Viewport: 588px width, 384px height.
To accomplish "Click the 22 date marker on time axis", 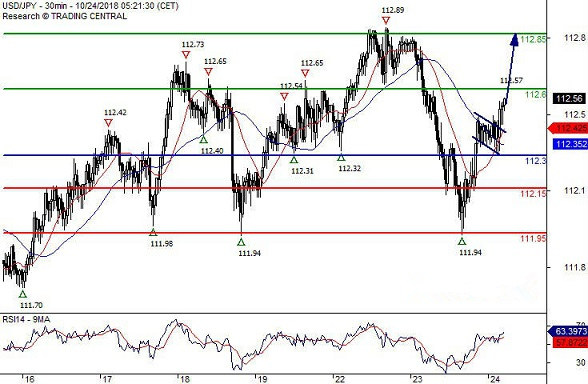I will point(339,379).
